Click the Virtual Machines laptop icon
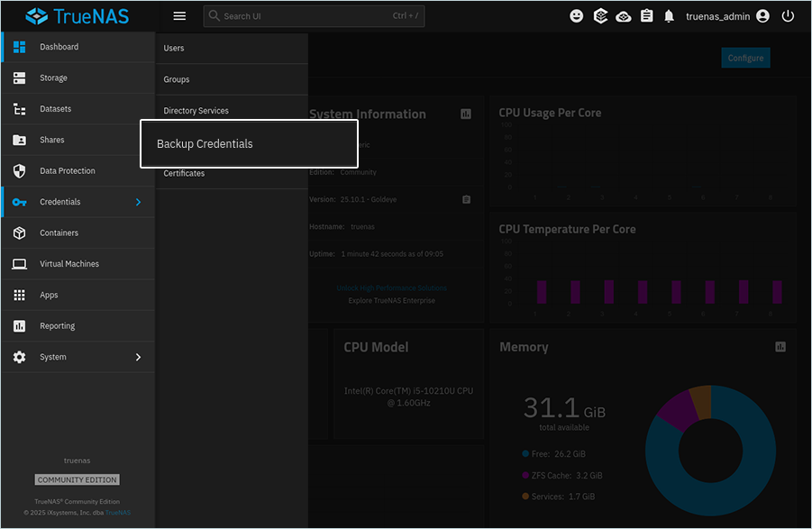This screenshot has height=529, width=812. pyautogui.click(x=19, y=264)
